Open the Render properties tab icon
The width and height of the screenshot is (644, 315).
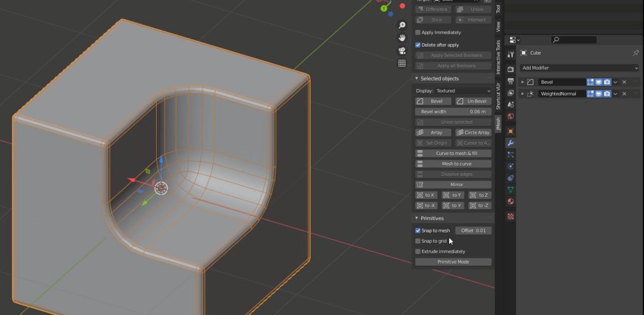[511, 69]
